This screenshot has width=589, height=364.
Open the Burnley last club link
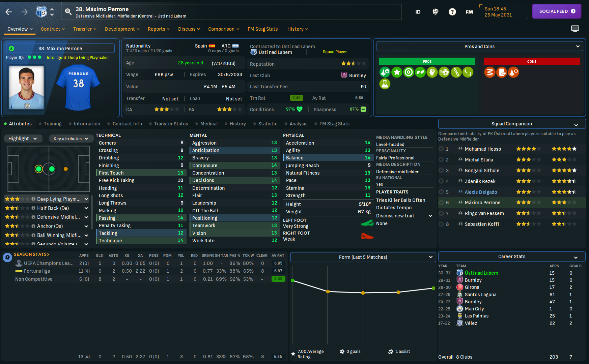pyautogui.click(x=357, y=75)
